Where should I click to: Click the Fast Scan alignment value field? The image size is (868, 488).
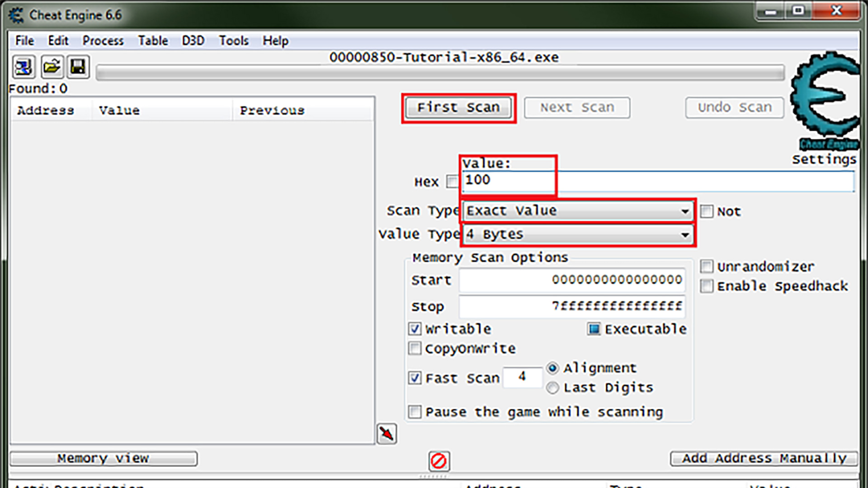coord(523,377)
